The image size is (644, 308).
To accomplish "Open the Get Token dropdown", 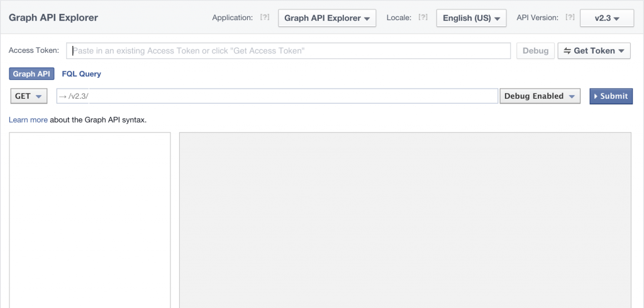I will click(594, 51).
